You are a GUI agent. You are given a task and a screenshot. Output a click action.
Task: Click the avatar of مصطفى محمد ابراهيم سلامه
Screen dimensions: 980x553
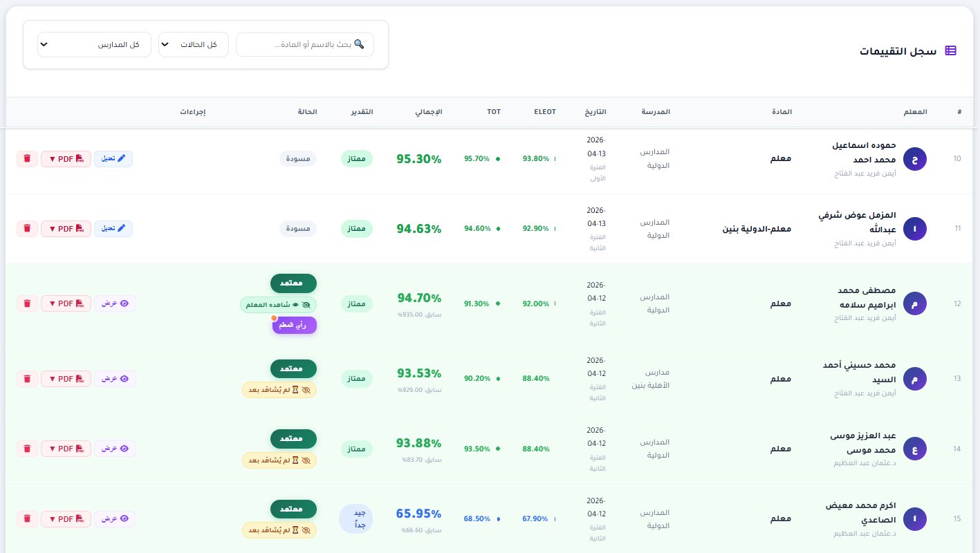point(914,303)
